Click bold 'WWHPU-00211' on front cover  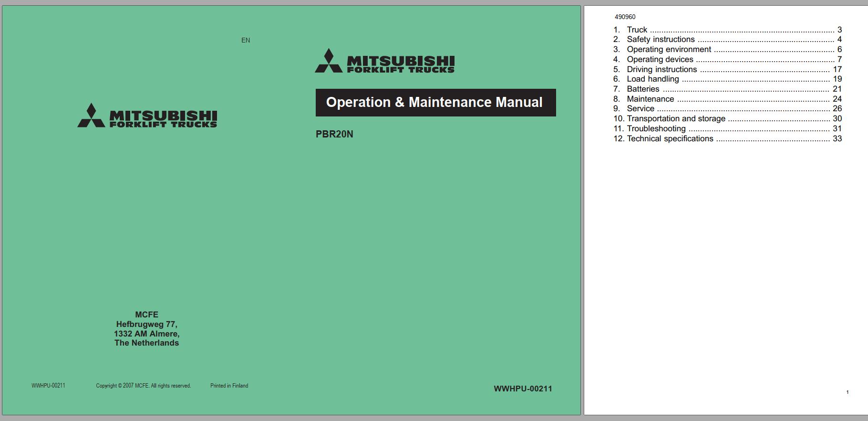click(523, 389)
